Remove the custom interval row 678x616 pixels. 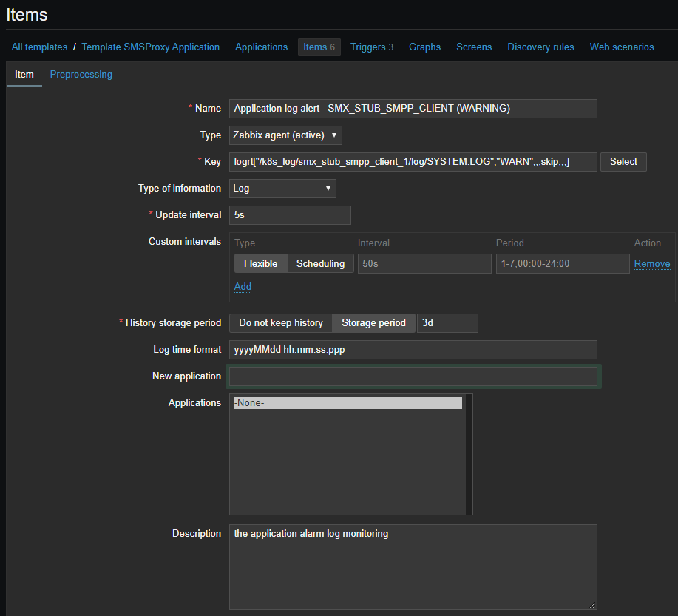point(651,264)
